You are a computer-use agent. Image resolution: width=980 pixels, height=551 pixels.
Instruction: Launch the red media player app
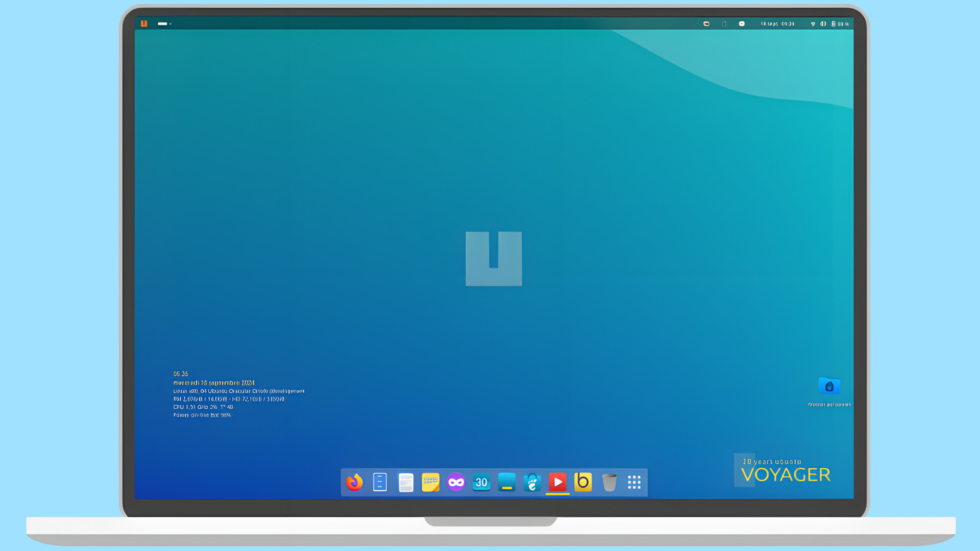pos(557,482)
